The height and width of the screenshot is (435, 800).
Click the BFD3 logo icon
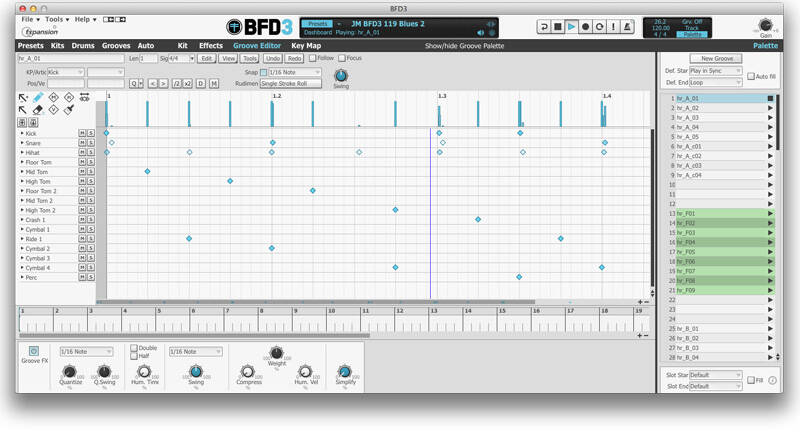pyautogui.click(x=234, y=27)
